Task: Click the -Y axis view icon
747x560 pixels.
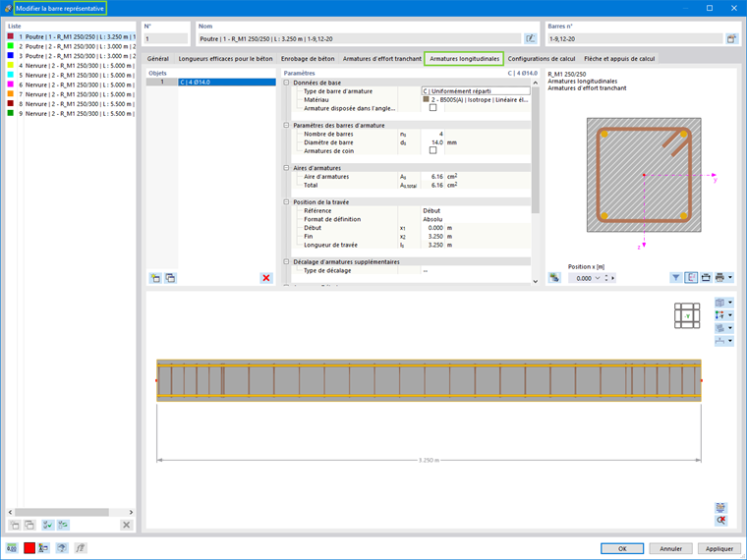Action: click(x=720, y=315)
